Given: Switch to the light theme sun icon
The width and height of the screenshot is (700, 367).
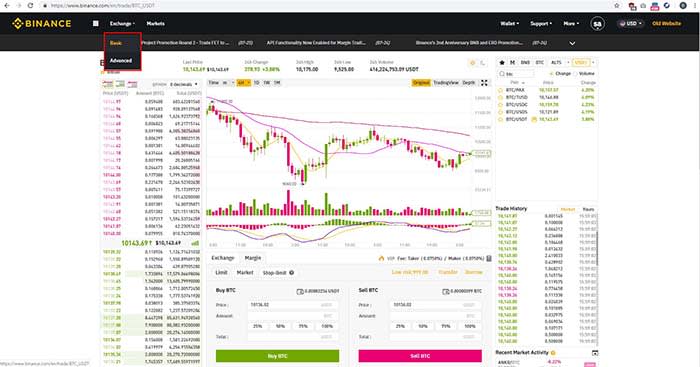Looking at the screenshot, I should point(473,63).
